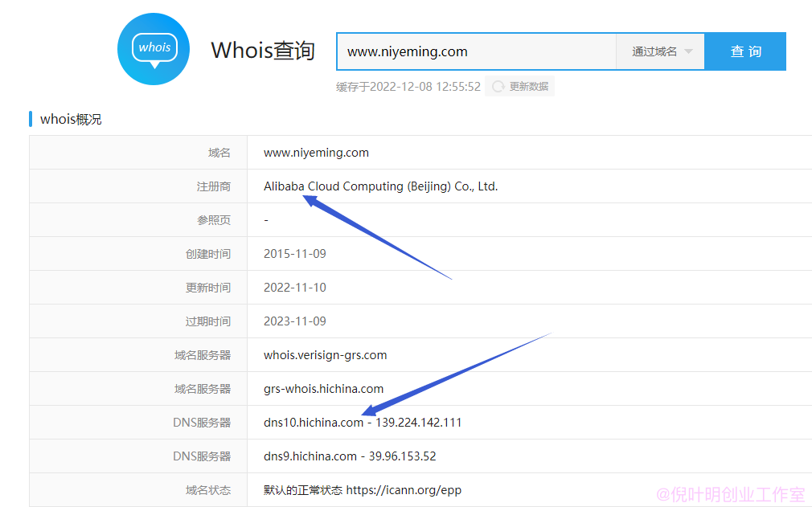Select DNS entry dns9.hichina.com - 39.96.153.52
The height and width of the screenshot is (507, 812).
coord(350,456)
